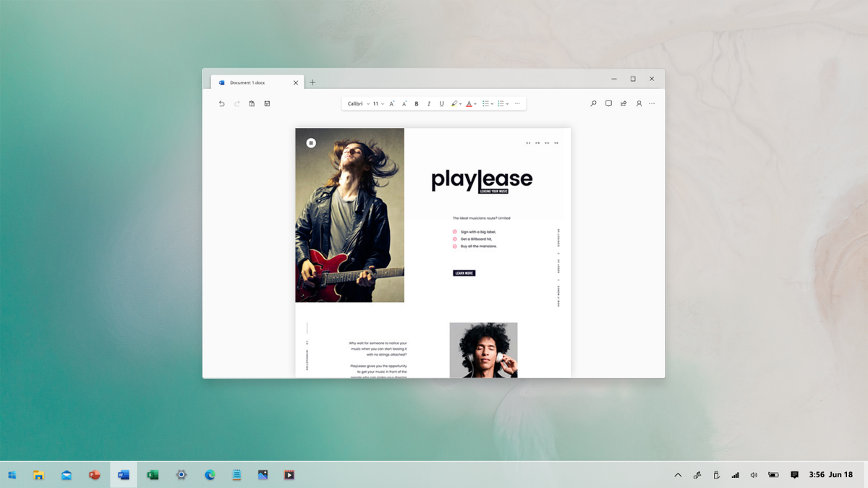Open the Movies & TV app from the taskbar
Image resolution: width=868 pixels, height=488 pixels.
click(x=289, y=475)
